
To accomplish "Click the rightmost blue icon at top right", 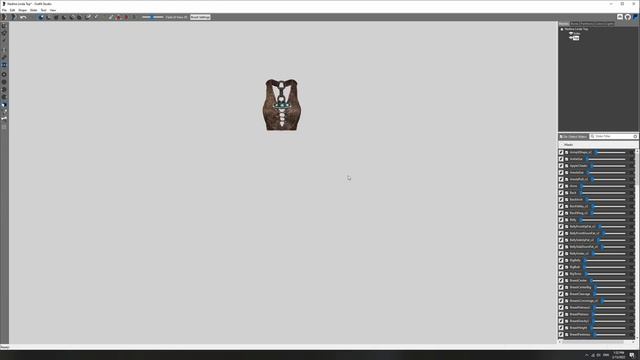I will [636, 17].
